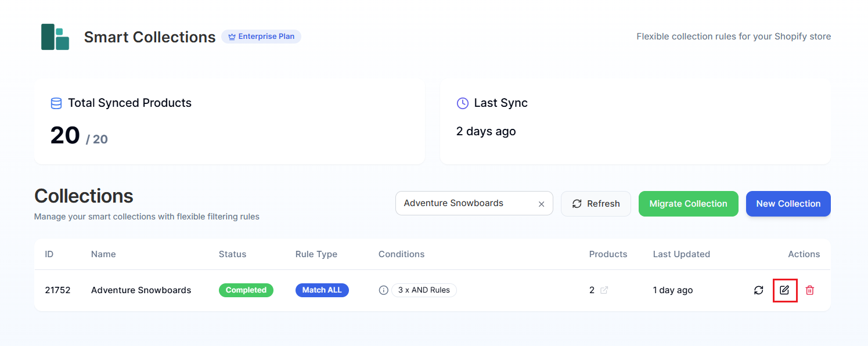Image resolution: width=868 pixels, height=346 pixels.
Task: Click the Completed status badge
Action: click(246, 290)
